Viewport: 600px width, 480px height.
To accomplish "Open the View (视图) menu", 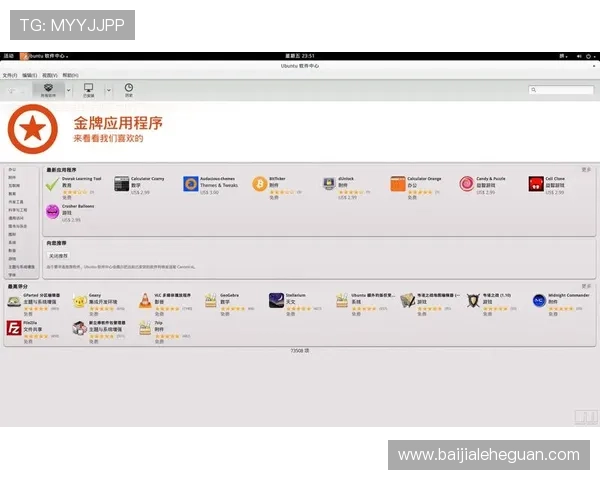I will click(x=50, y=75).
